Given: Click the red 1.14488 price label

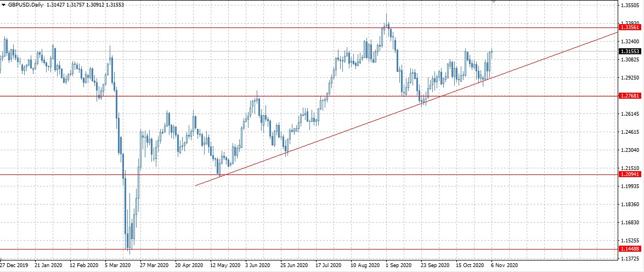Looking at the screenshot, I should (630, 249).
